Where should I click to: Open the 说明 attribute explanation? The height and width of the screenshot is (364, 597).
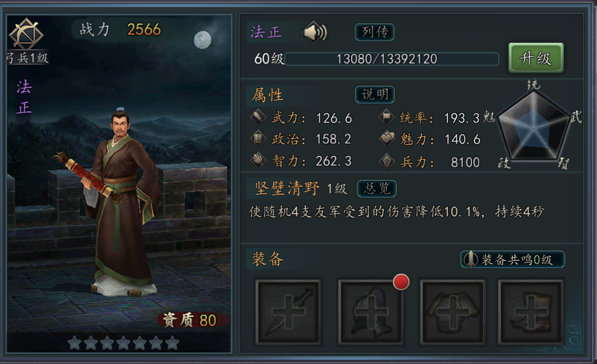pyautogui.click(x=375, y=94)
